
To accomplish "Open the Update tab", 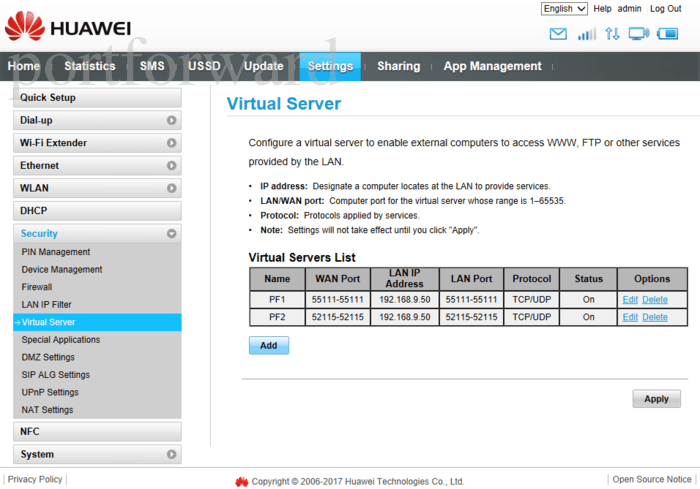I will click(x=263, y=66).
